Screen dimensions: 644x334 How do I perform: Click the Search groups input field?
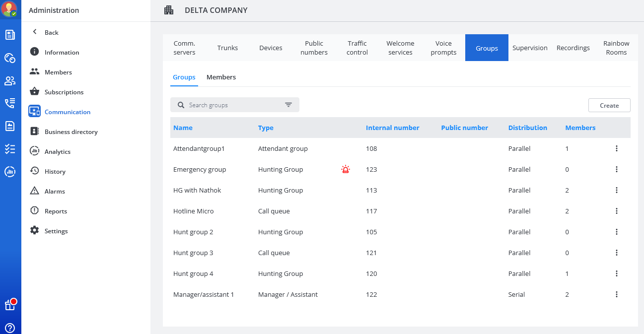coord(233,105)
